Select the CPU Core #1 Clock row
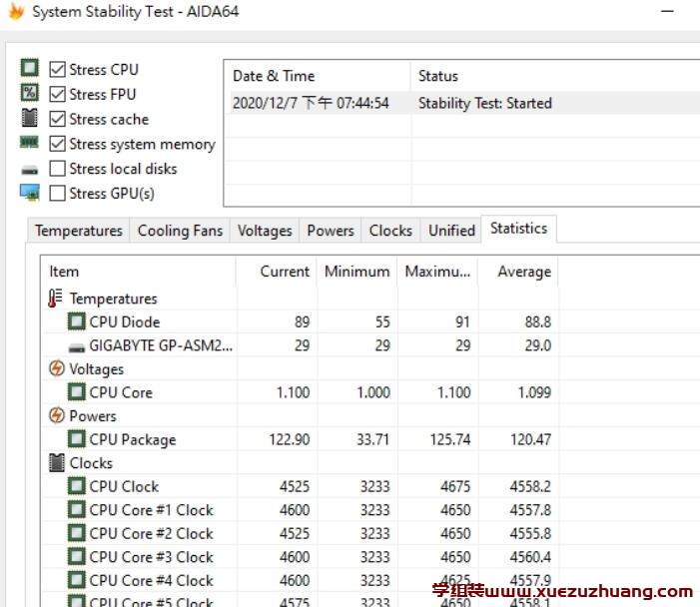700x607 pixels. 151,510
